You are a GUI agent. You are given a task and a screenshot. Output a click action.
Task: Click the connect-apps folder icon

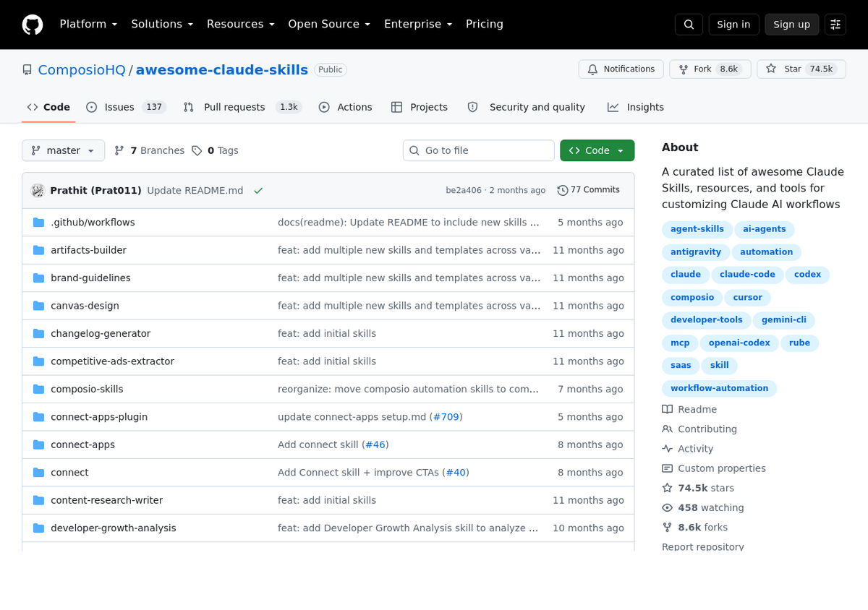click(x=38, y=445)
